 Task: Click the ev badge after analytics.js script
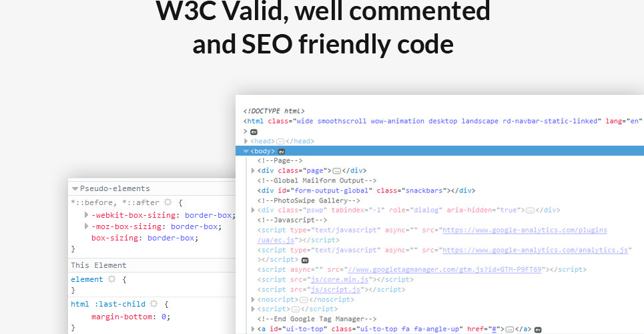[305, 260]
